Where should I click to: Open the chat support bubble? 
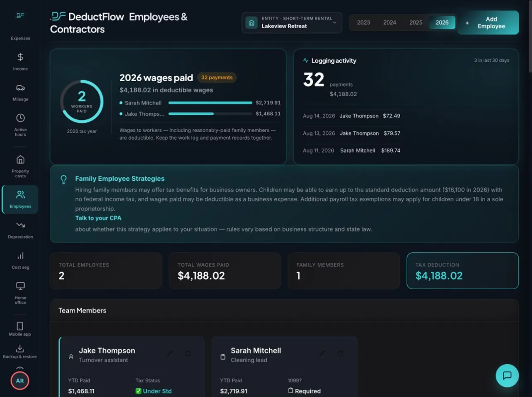pyautogui.click(x=507, y=375)
